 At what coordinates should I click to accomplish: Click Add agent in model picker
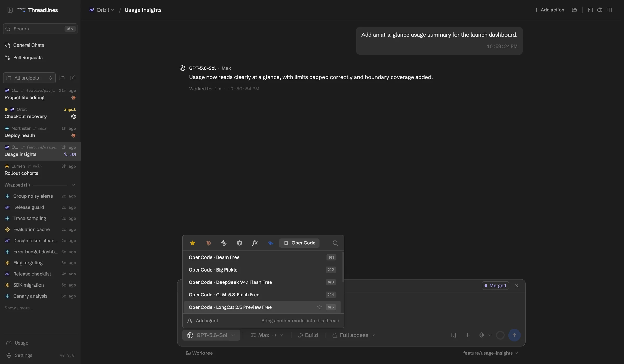pyautogui.click(x=263, y=321)
